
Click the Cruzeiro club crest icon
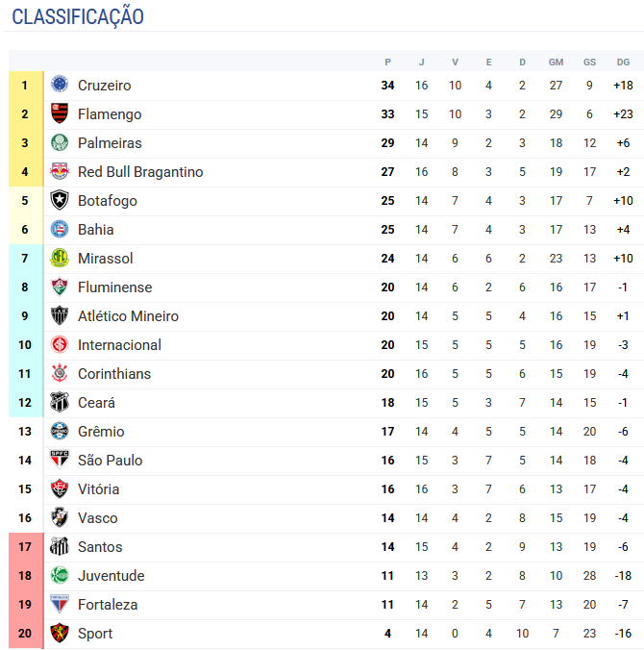click(x=60, y=85)
